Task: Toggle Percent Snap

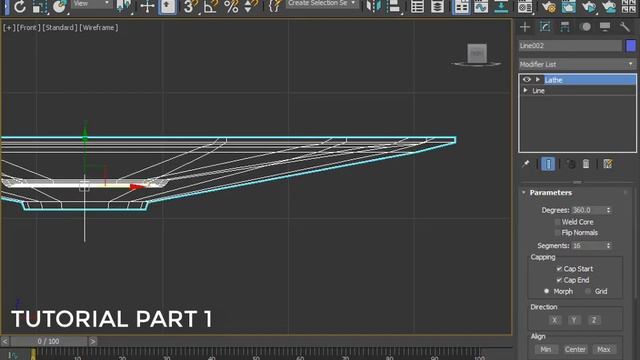Action: [x=231, y=7]
